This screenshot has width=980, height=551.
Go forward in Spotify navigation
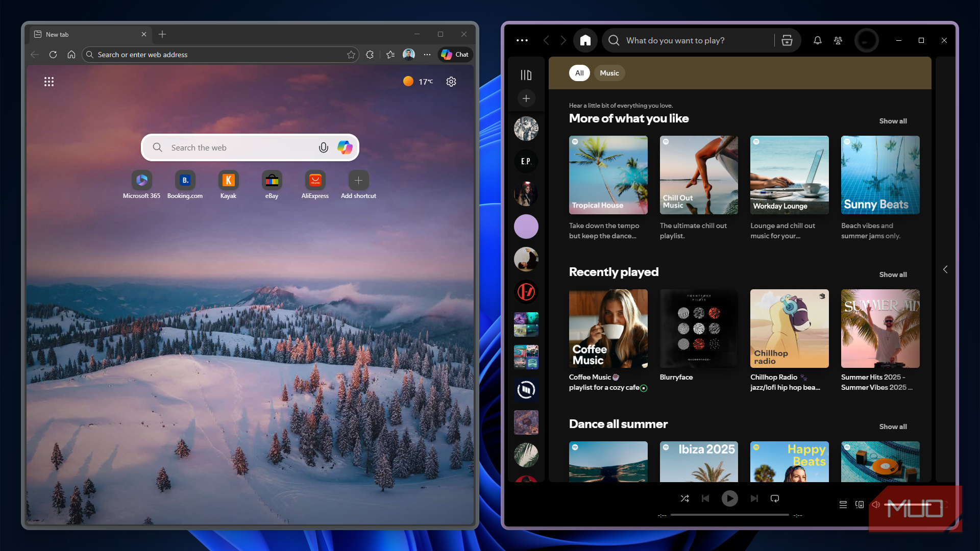pyautogui.click(x=563, y=40)
